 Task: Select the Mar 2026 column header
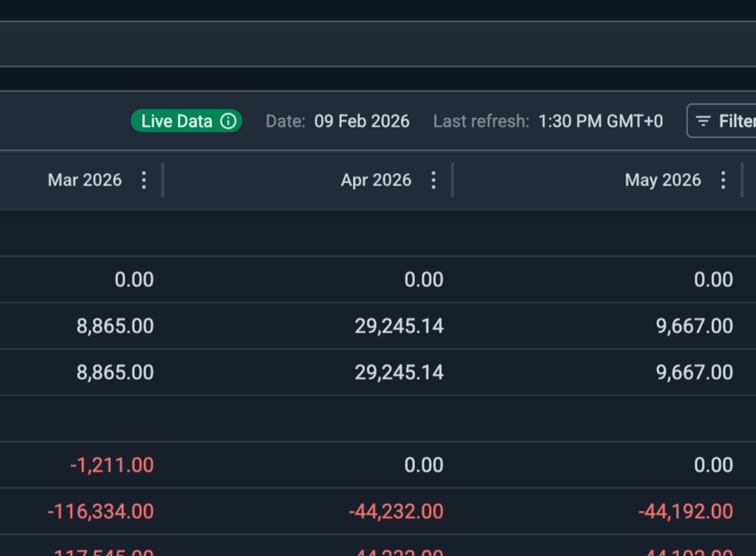click(x=85, y=180)
